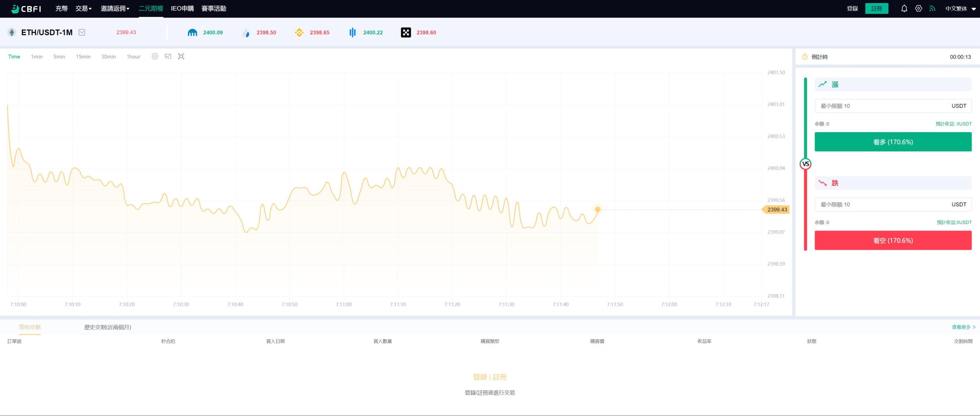Open the 中文繁体 language dropdown

pyautogui.click(x=960, y=8)
